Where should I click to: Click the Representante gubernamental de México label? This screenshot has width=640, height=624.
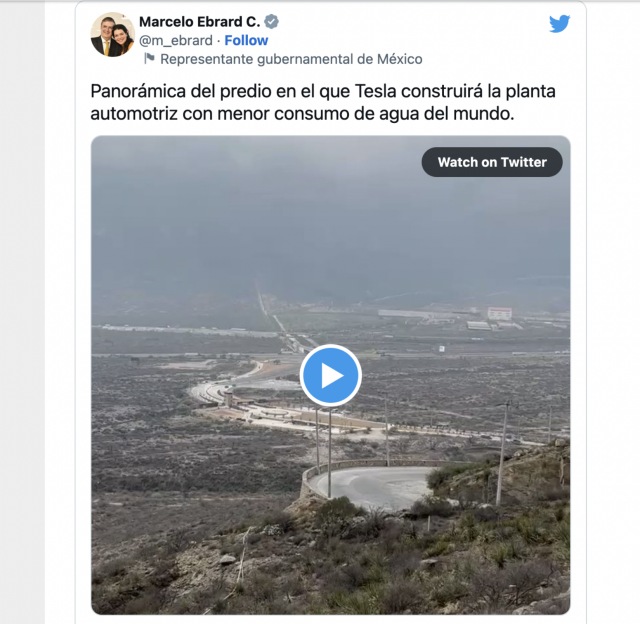click(x=291, y=59)
